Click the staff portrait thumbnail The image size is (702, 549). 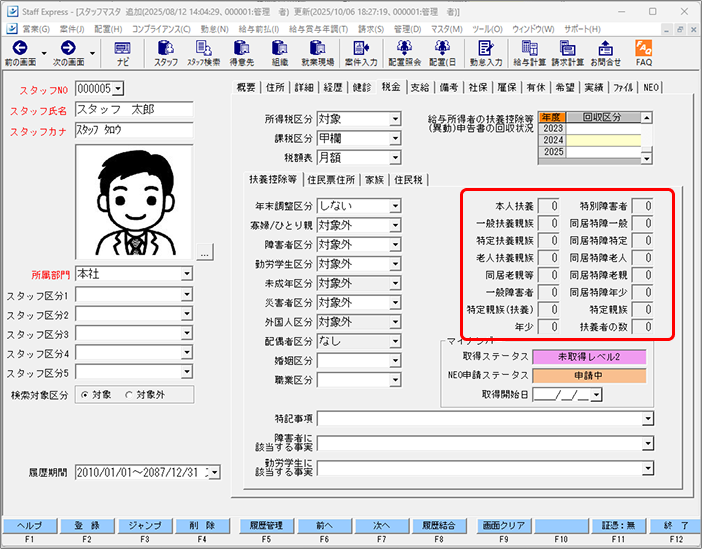134,202
